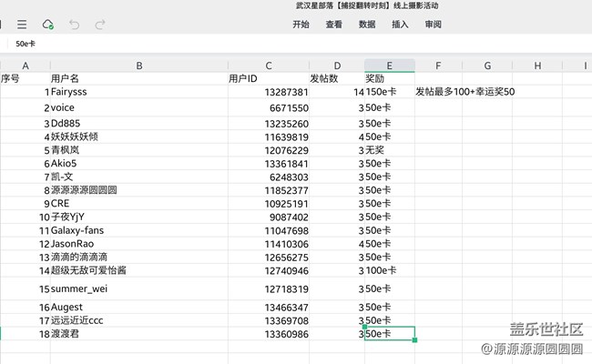The height and width of the screenshot is (364, 592).
Task: Click the cloud sync status icon
Action: pyautogui.click(x=48, y=25)
